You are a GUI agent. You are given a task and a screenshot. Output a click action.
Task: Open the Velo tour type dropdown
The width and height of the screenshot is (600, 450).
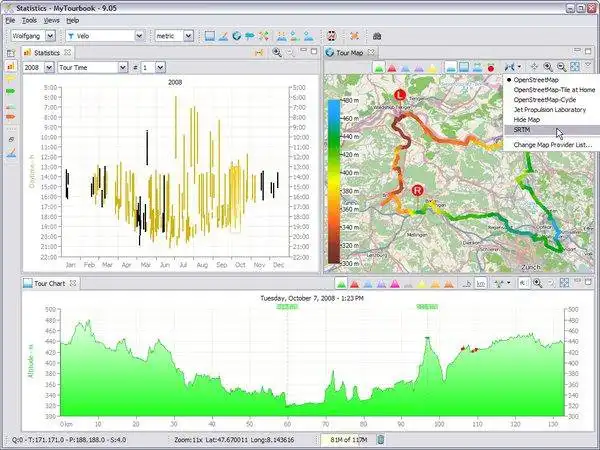pyautogui.click(x=140, y=36)
